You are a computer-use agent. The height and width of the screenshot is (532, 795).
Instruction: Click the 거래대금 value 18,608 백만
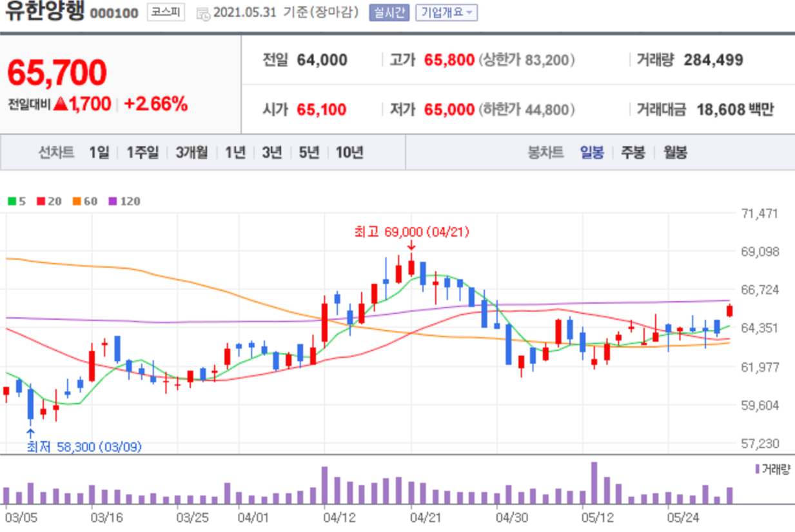click(x=735, y=110)
